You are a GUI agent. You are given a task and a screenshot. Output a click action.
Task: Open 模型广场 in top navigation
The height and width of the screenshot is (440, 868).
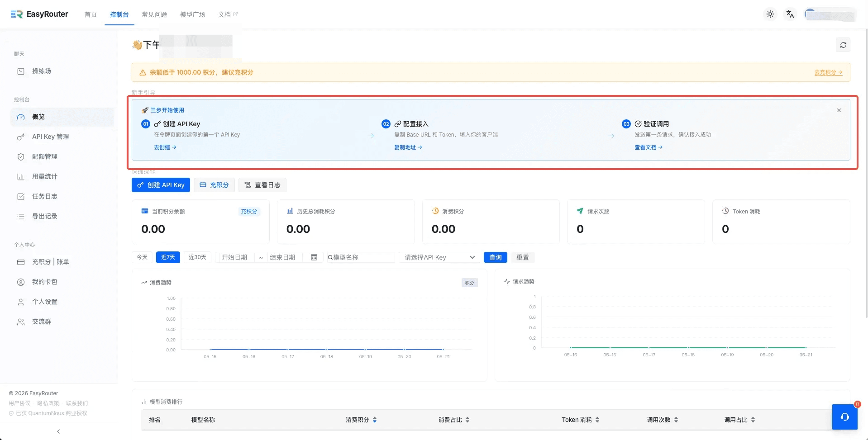click(192, 14)
